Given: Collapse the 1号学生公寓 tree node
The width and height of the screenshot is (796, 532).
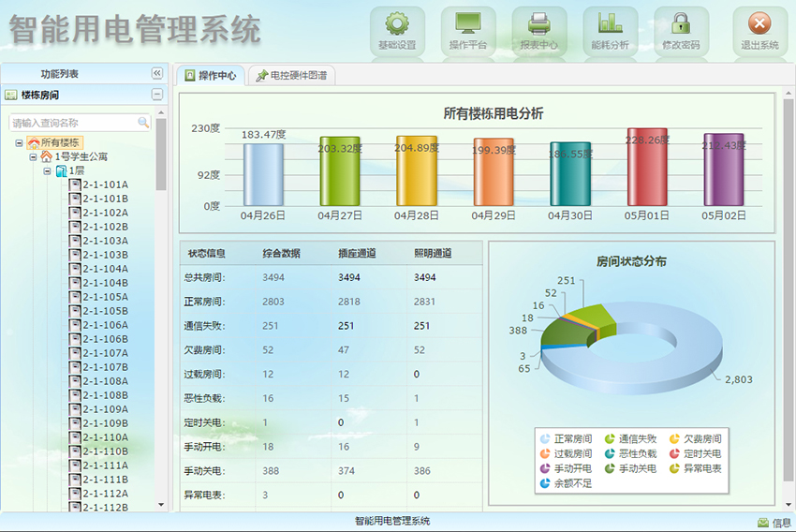Looking at the screenshot, I should tap(33, 157).
